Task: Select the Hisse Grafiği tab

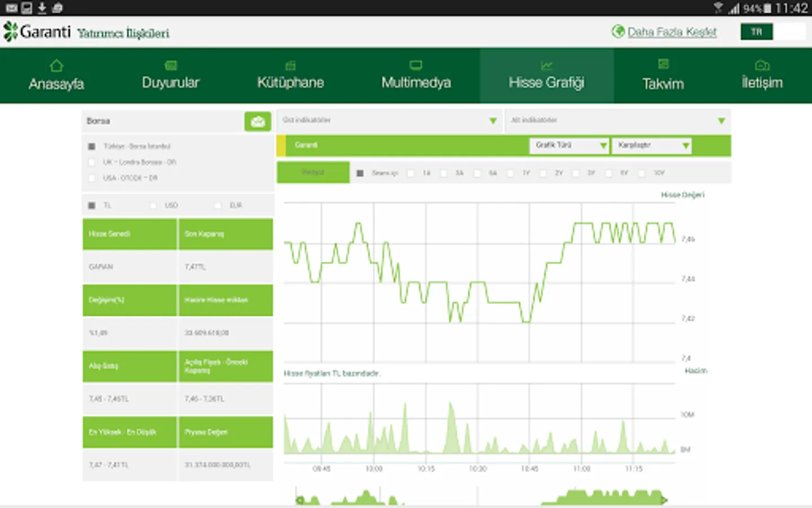Action: pyautogui.click(x=546, y=76)
